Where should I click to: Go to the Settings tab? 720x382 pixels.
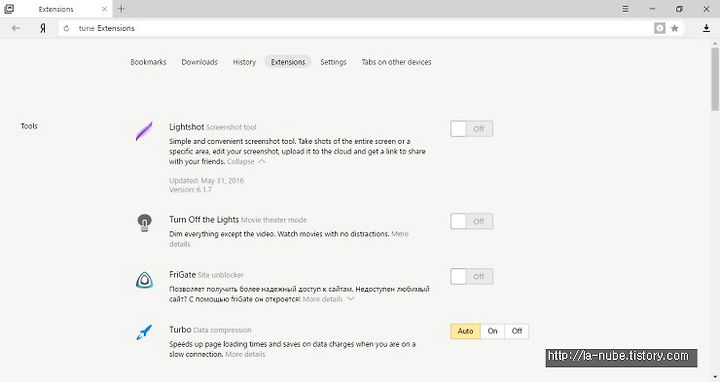point(333,62)
